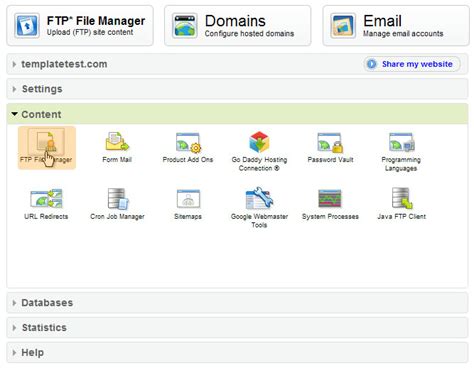Click the 'Help' section title

(x=33, y=353)
